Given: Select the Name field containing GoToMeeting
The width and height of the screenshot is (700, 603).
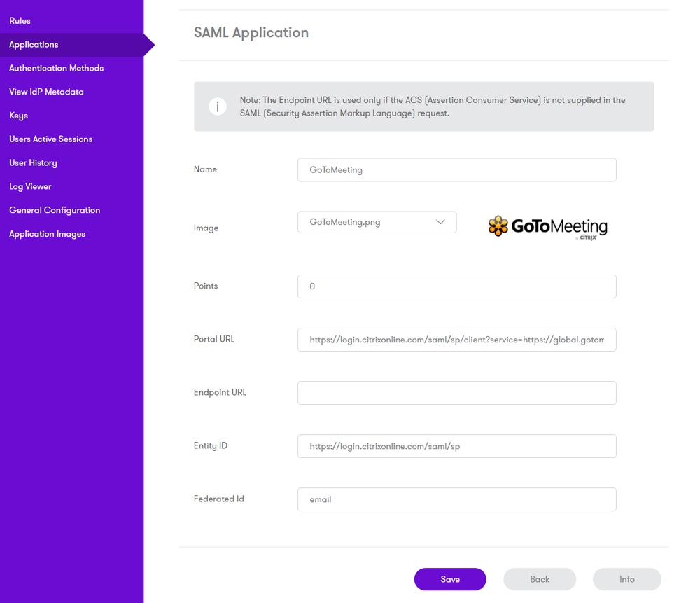Looking at the screenshot, I should [456, 169].
